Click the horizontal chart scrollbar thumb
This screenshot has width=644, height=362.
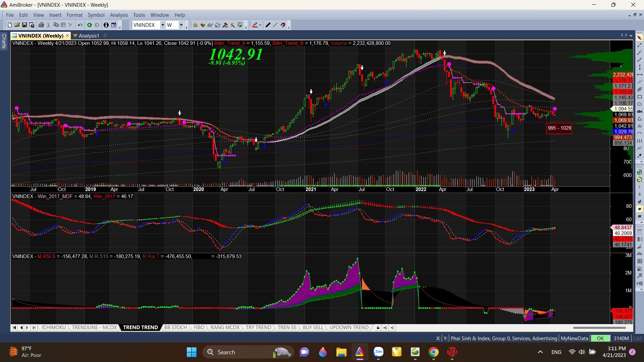pyautogui.click(x=599, y=327)
